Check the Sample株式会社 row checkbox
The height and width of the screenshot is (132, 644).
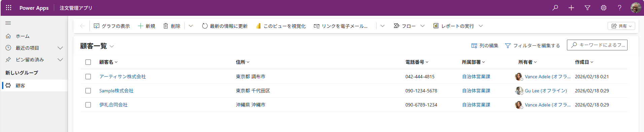tap(88, 91)
